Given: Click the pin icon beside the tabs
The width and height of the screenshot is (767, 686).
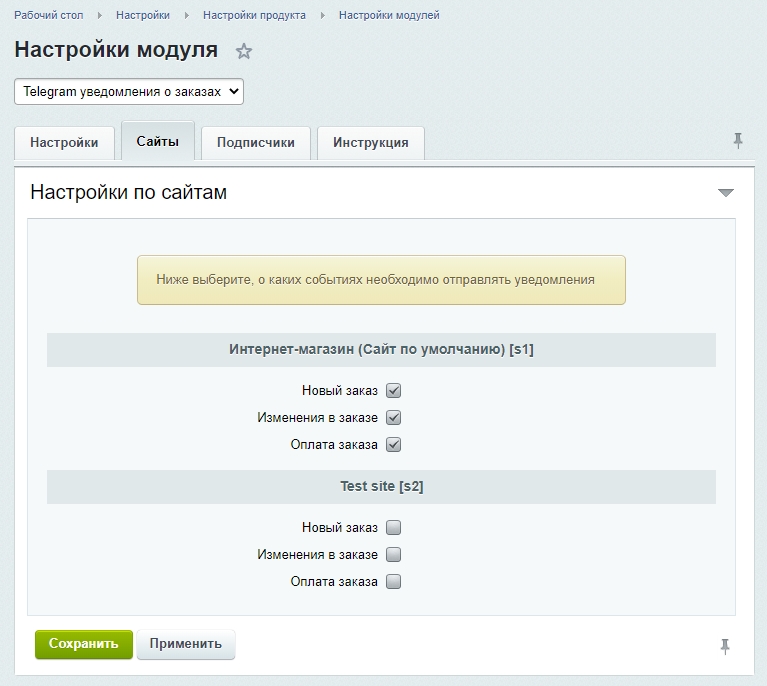Looking at the screenshot, I should tap(738, 141).
